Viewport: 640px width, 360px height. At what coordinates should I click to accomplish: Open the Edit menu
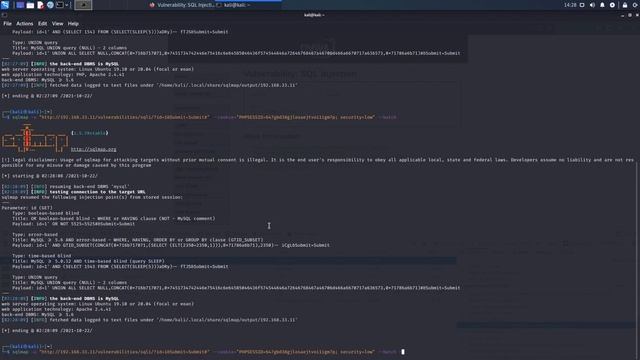coord(42,24)
